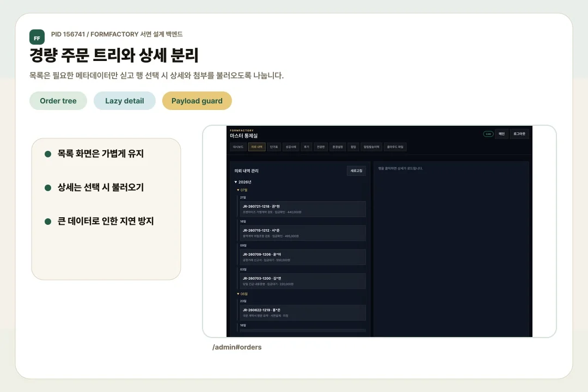
Task: Click the 로그아웃 button
Action: pyautogui.click(x=519, y=134)
